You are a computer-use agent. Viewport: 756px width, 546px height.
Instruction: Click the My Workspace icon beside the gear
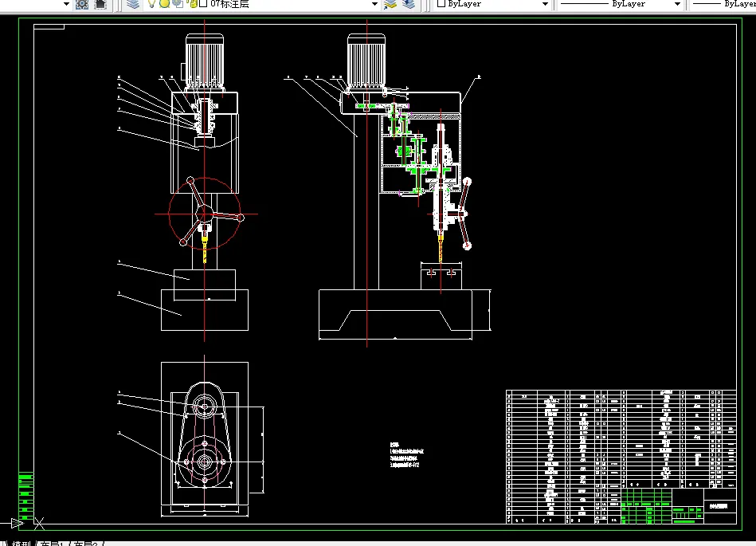tap(100, 4)
